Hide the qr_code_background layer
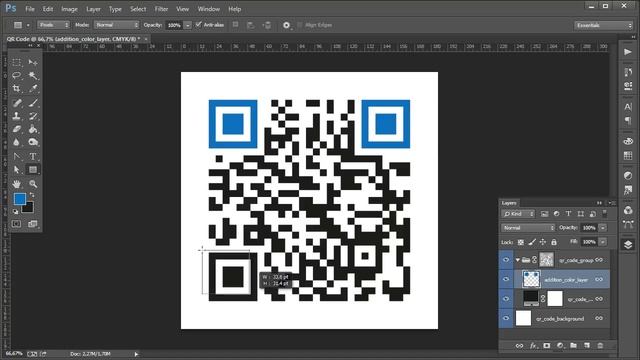Screen dimensions: 640x360 [506, 318]
